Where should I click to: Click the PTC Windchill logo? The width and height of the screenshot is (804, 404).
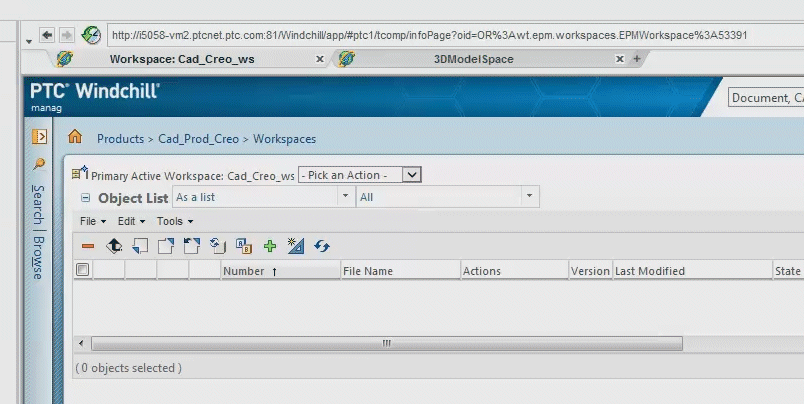click(x=95, y=91)
